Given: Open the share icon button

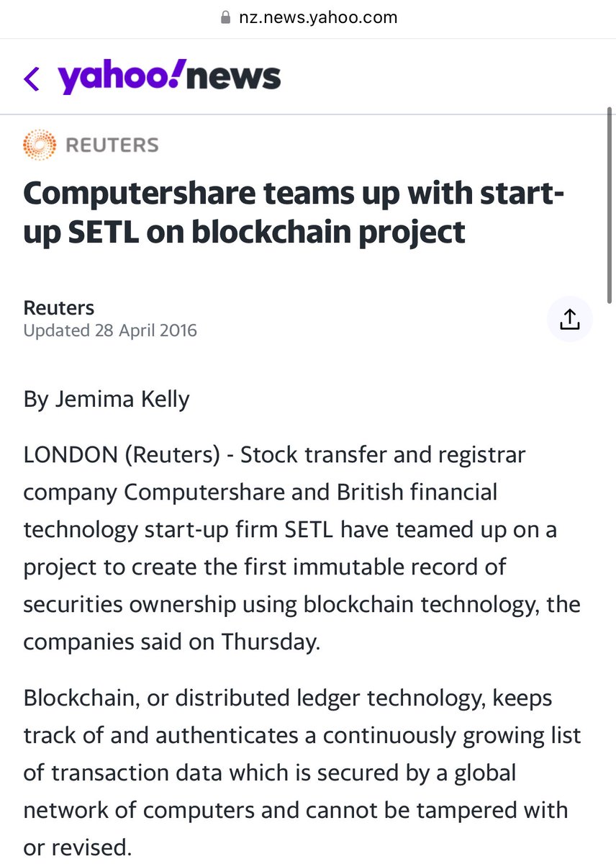Looking at the screenshot, I should pos(569,319).
